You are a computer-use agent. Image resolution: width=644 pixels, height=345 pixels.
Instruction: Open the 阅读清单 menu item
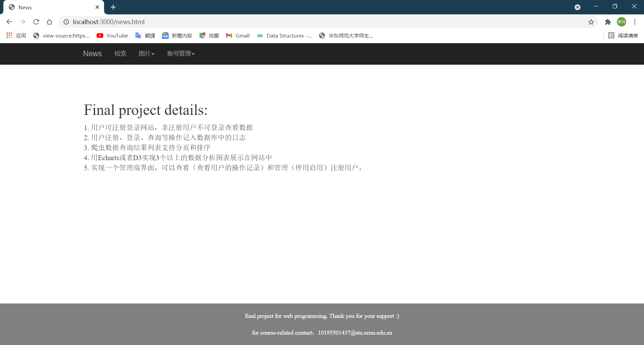[x=624, y=36]
